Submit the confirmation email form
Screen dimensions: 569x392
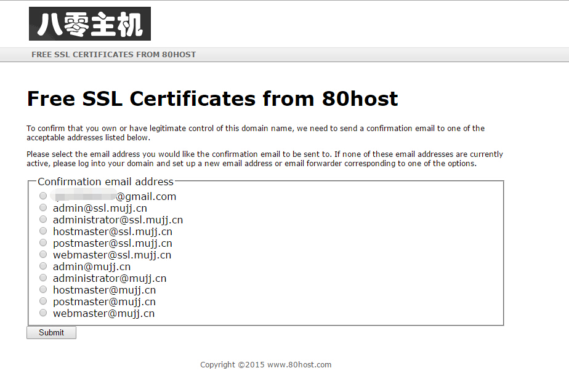[x=51, y=332]
